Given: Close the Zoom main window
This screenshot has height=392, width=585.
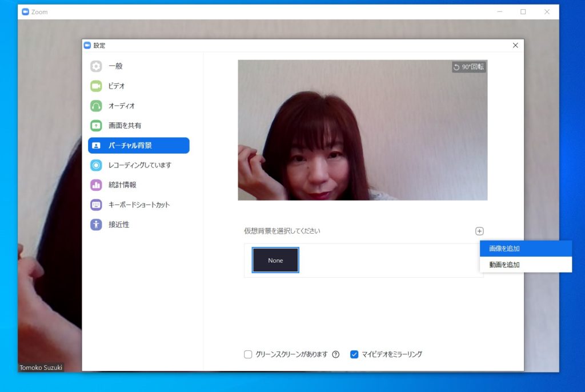Looking at the screenshot, I should 547,12.
